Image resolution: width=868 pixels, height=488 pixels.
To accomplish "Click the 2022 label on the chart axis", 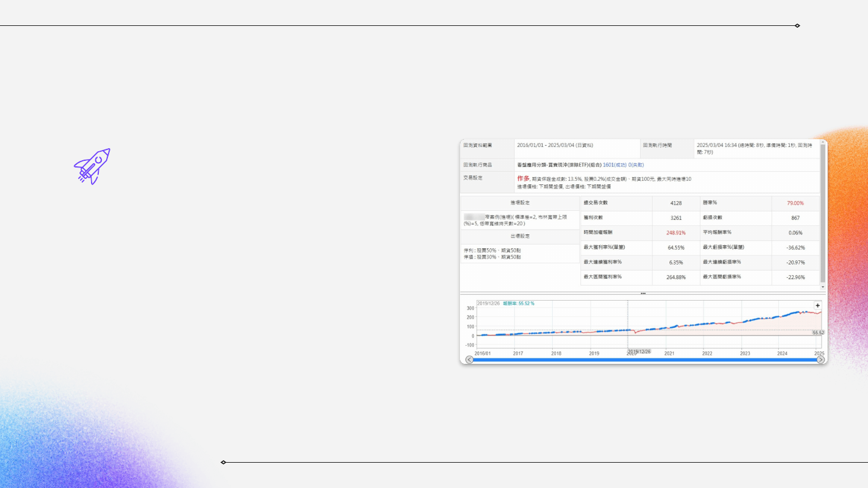I will [x=707, y=354].
